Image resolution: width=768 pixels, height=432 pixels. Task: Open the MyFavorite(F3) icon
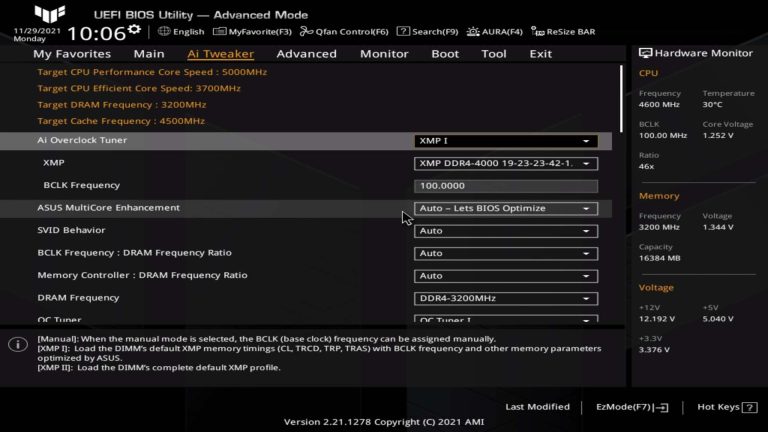click(x=219, y=31)
